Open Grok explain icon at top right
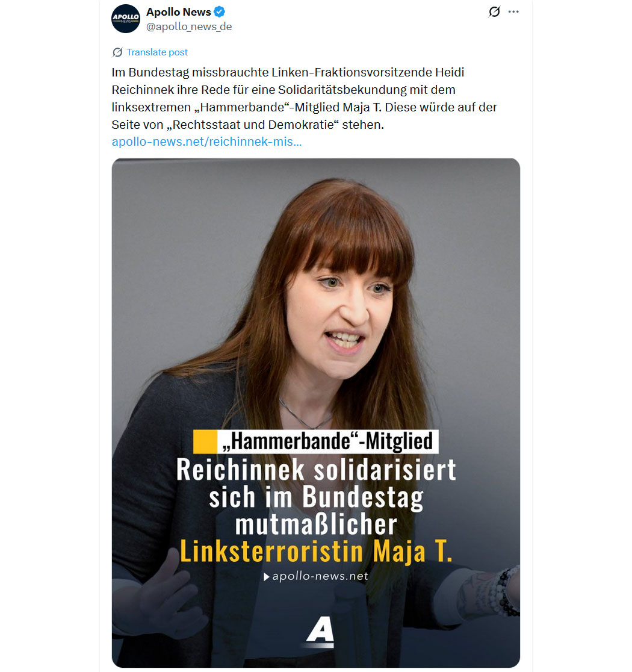Screen dimensions: 632x672 pos(494,11)
